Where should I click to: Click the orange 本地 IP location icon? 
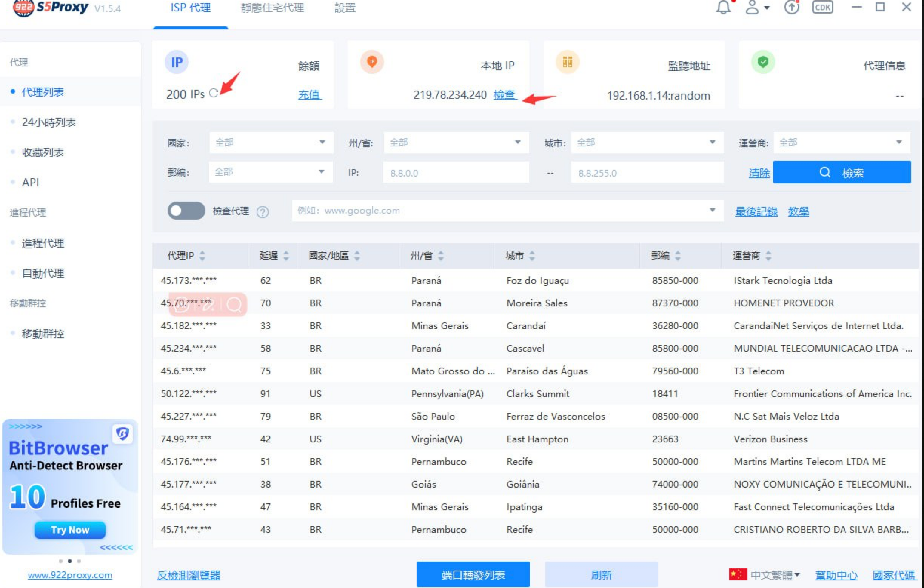[371, 62]
